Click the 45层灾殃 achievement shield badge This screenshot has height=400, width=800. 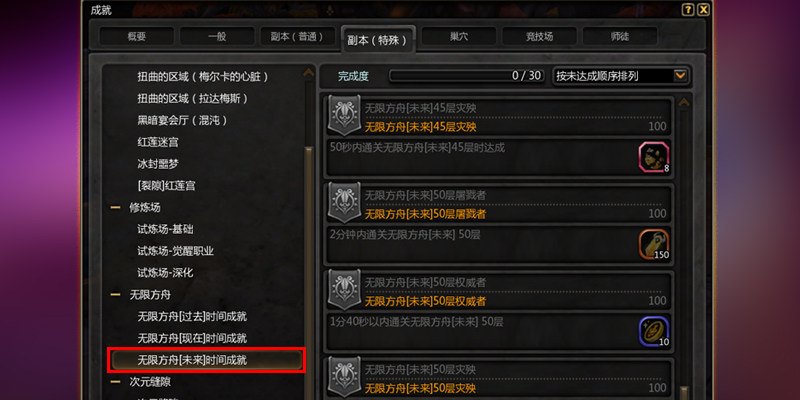[344, 115]
